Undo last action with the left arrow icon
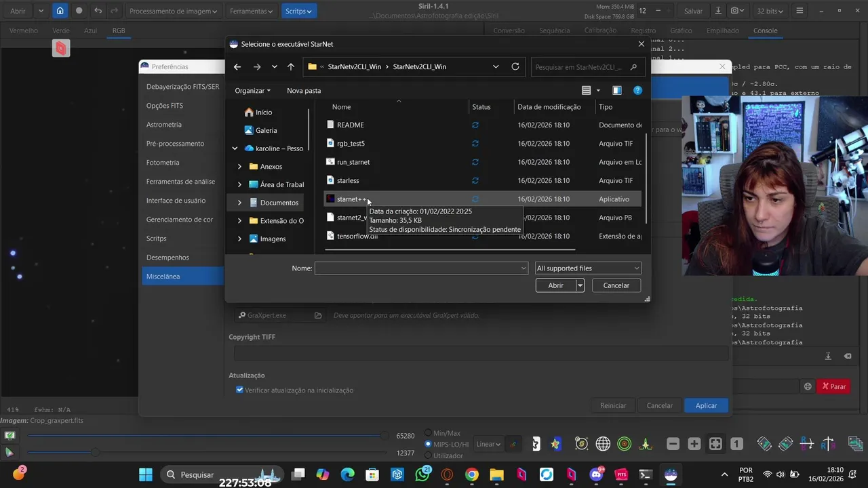Screen dimensions: 868x488 [x=98, y=11]
